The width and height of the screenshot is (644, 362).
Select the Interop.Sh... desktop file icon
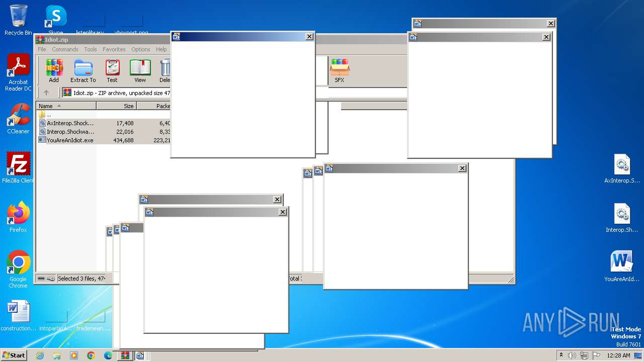click(622, 218)
